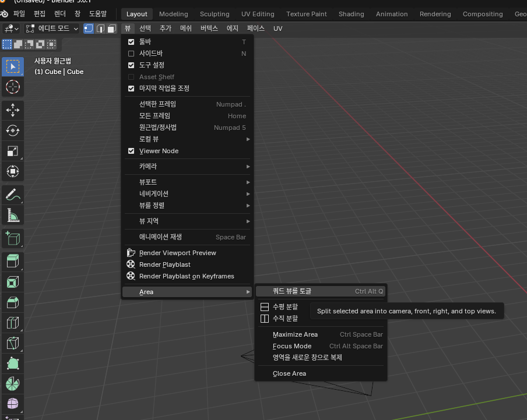Toggle the 툴바 checkbox
527x420 pixels.
pos(131,42)
